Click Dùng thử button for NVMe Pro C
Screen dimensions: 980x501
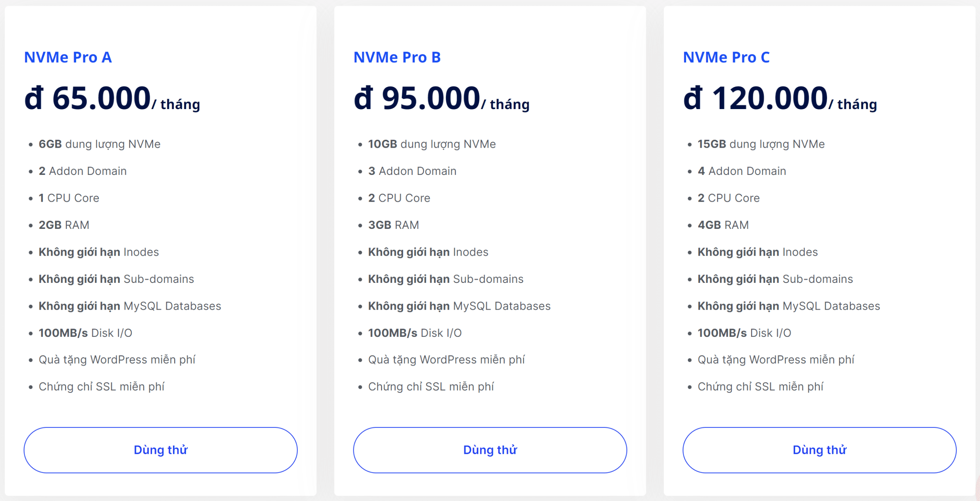point(819,450)
